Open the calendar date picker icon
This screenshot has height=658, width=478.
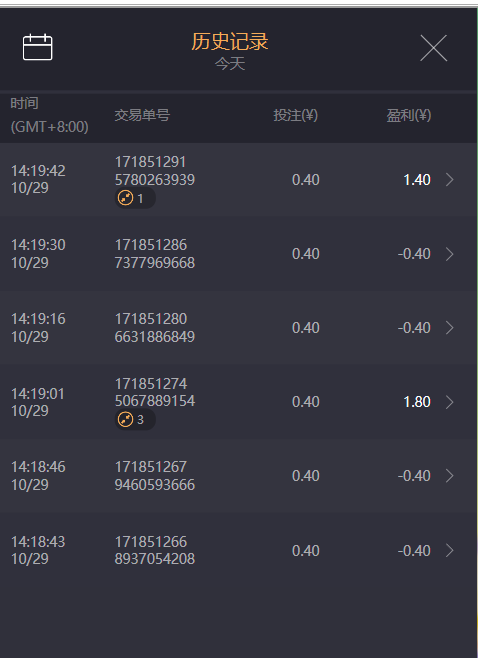(37, 47)
